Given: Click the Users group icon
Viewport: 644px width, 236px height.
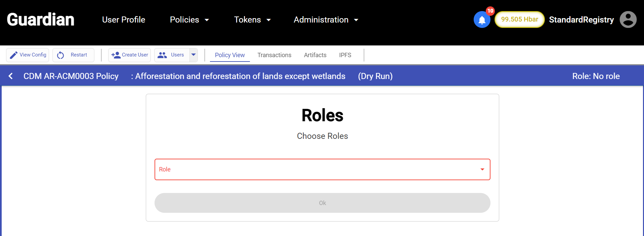Looking at the screenshot, I should point(162,55).
